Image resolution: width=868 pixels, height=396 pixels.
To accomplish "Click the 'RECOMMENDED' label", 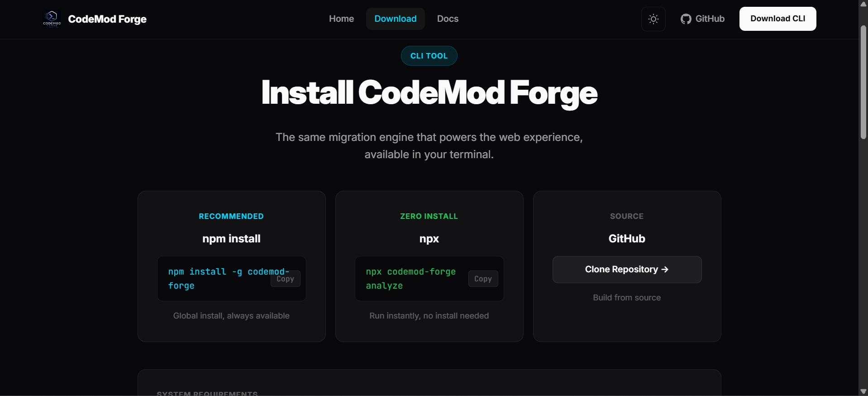I will [x=231, y=216].
